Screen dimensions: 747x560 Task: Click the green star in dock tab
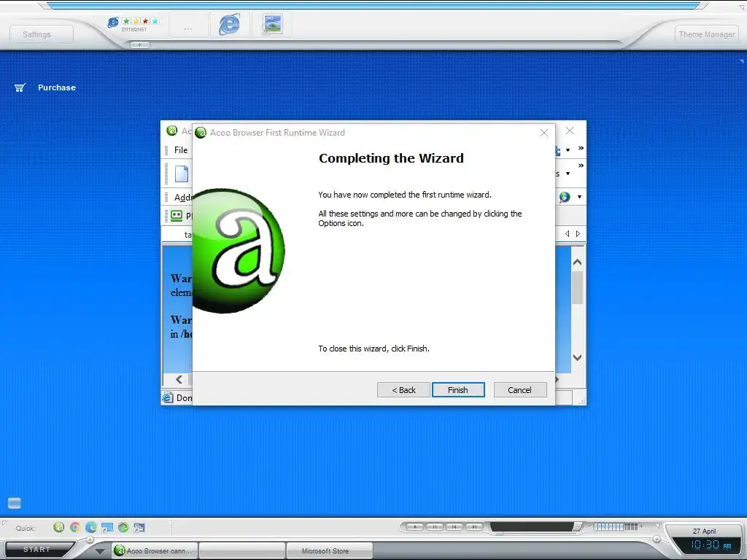[126, 21]
